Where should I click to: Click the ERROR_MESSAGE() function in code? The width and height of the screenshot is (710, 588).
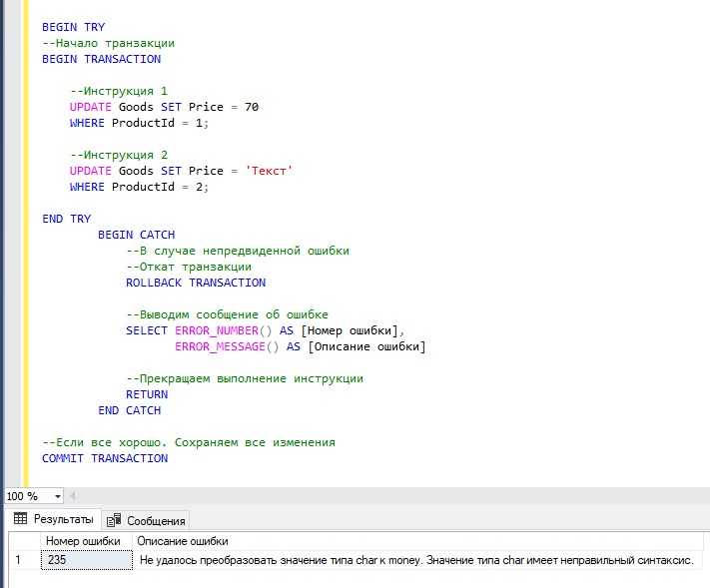coord(227,346)
